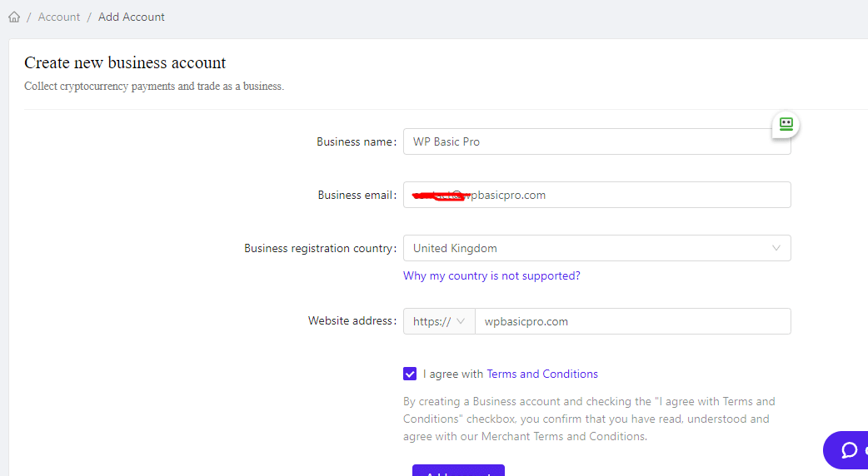Uncheck the Terms and Conditions checkbox
This screenshot has height=476, width=868.
click(410, 374)
